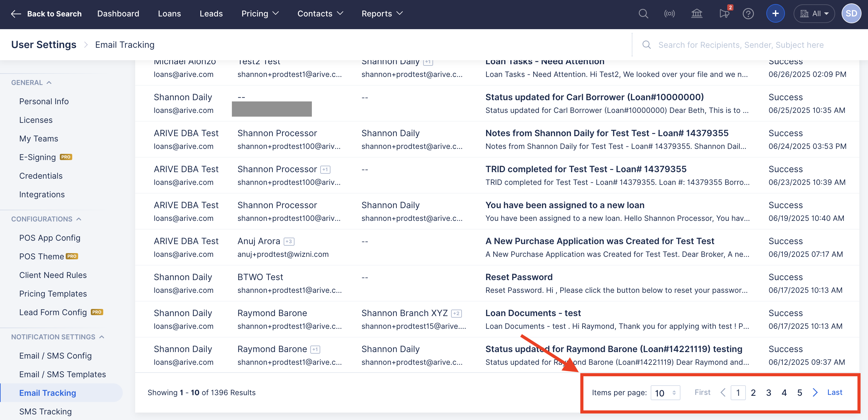Open the help question mark icon
868x420 pixels.
[x=748, y=14]
